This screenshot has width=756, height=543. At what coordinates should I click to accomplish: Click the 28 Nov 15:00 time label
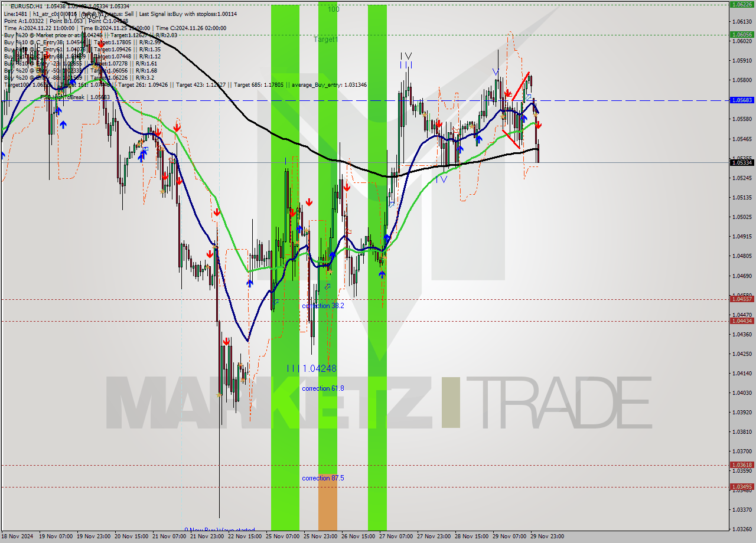point(471,537)
